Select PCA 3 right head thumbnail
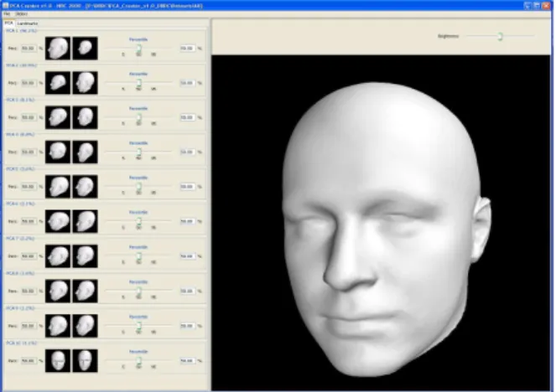Screen dimensions: 556x392 point(85,117)
